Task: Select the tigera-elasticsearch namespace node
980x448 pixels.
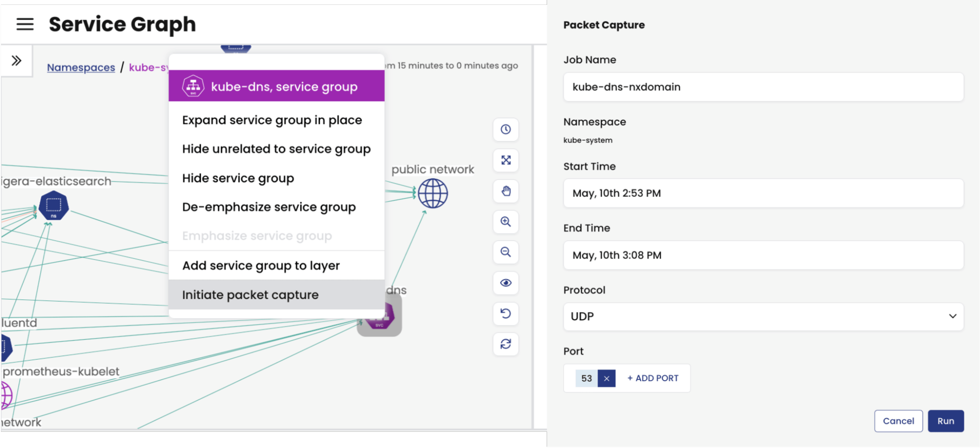Action: pyautogui.click(x=53, y=205)
